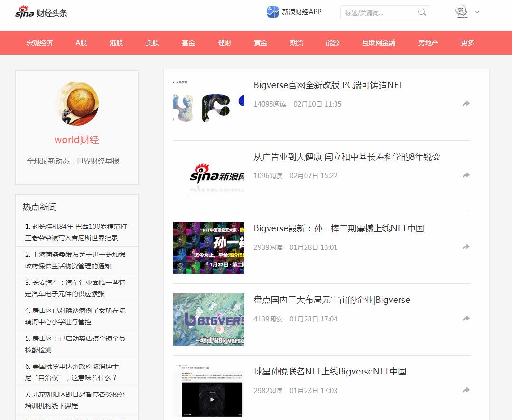Click BIGVERSE map thumbnail
This screenshot has height=420, width=512.
(x=209, y=319)
